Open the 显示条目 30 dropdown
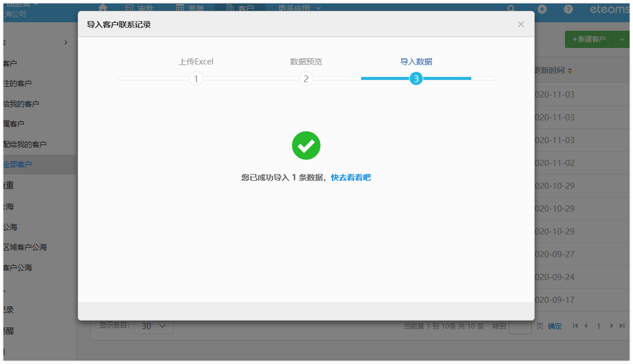The height and width of the screenshot is (364, 633). point(153,326)
